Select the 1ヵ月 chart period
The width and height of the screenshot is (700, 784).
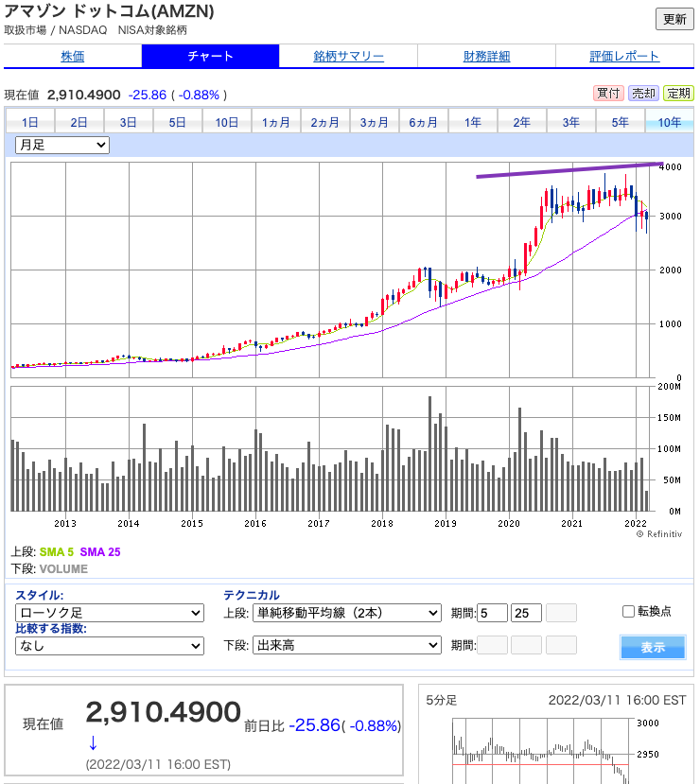coord(276,122)
